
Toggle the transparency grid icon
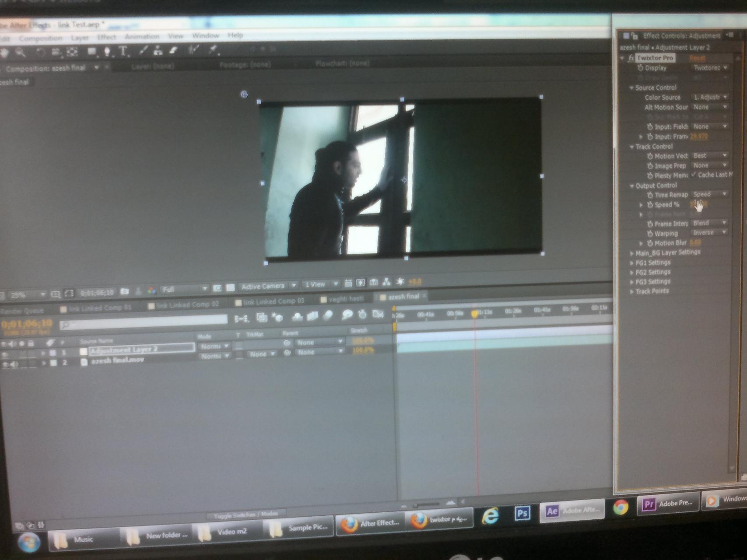[x=230, y=288]
